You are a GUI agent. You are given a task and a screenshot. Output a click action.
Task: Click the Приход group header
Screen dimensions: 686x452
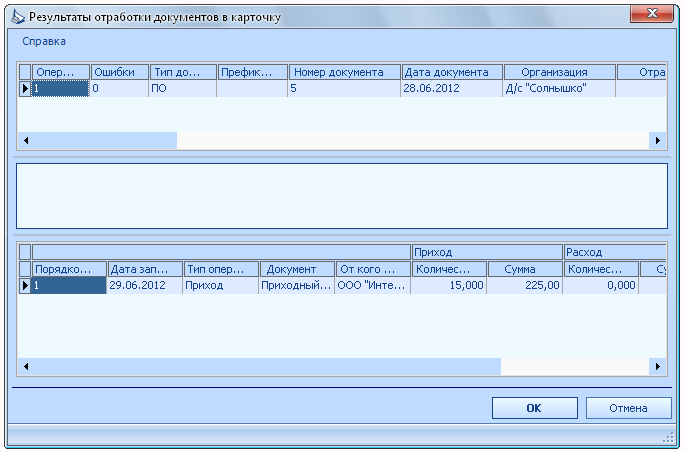pos(487,252)
